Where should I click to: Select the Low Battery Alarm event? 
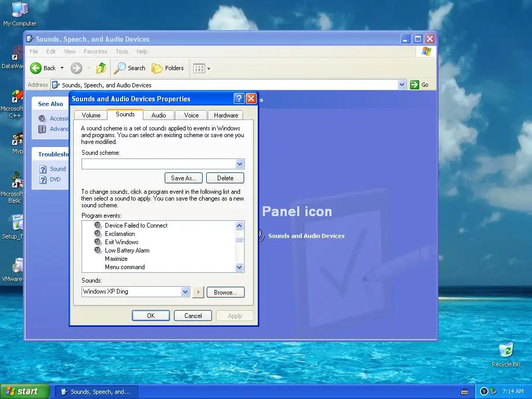pos(127,250)
